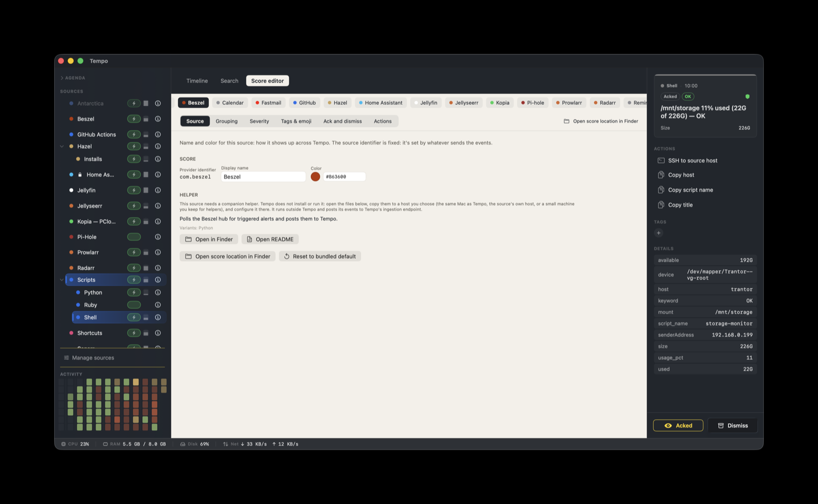This screenshot has width=818, height=504.
Task: Show info icon for Beszel source
Action: pos(158,119)
